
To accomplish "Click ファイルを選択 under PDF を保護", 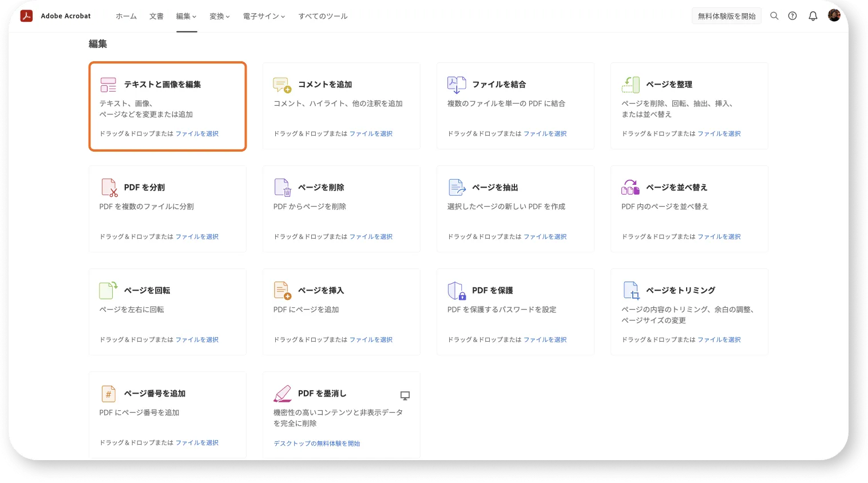I will tap(545, 339).
